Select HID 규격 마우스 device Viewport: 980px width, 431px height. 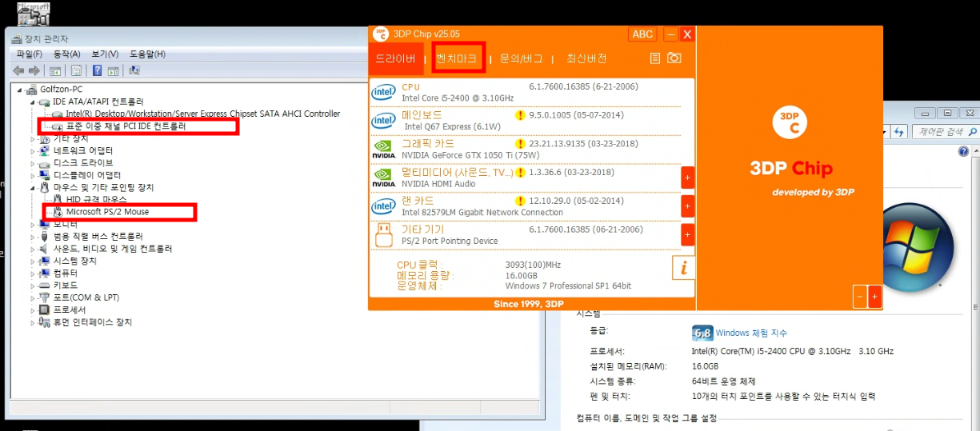[97, 199]
